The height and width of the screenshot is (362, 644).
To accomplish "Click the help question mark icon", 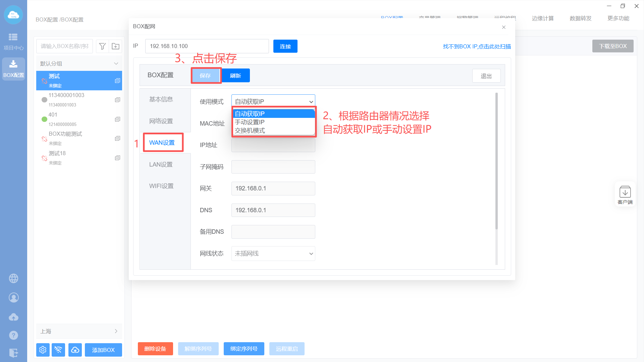I will [x=13, y=335].
